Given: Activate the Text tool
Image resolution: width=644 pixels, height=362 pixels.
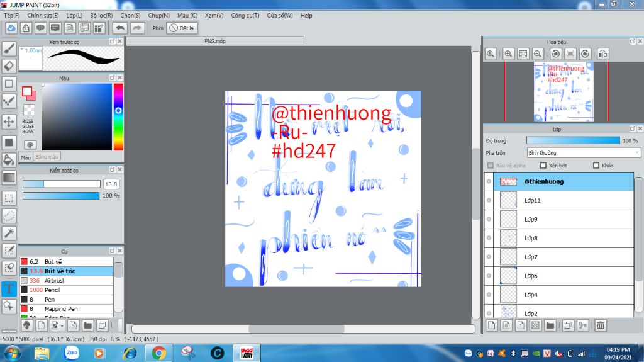Looking at the screenshot, I should click(9, 288).
